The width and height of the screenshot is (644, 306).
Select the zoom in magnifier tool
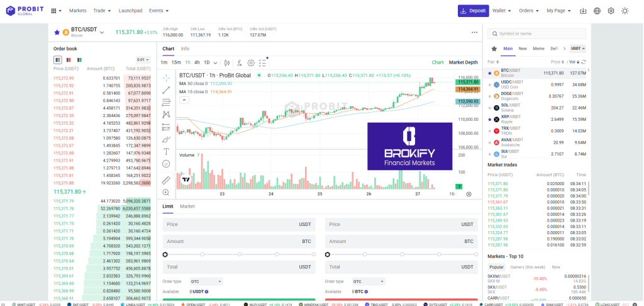tap(166, 192)
